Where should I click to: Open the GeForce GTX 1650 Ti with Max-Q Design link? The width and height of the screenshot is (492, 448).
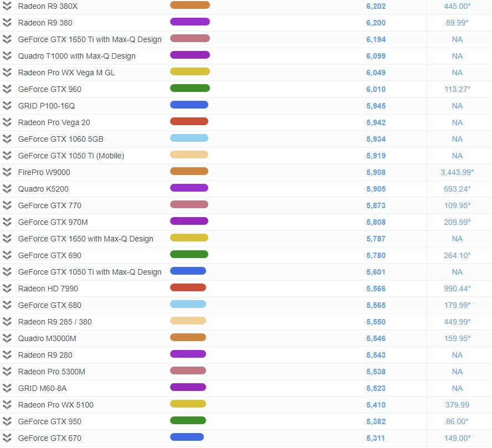click(90, 39)
